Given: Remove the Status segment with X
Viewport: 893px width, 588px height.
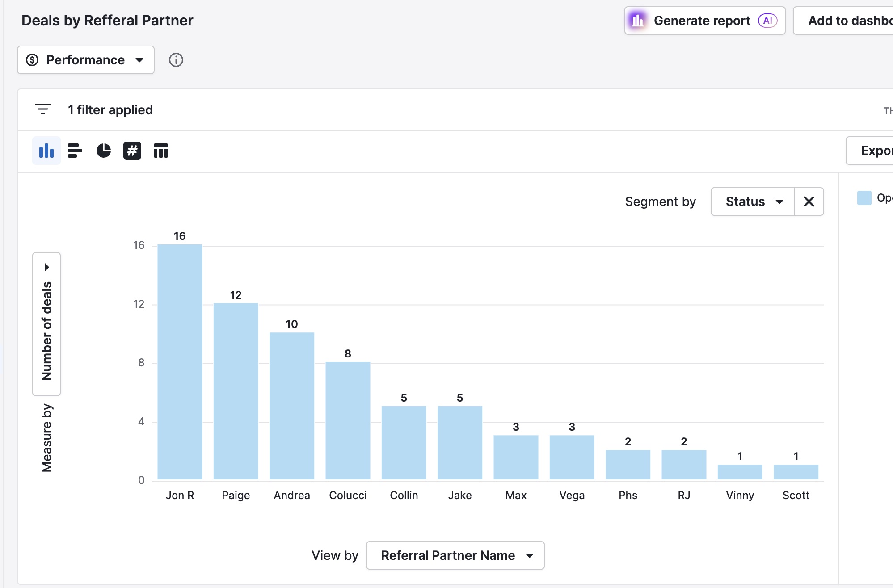Looking at the screenshot, I should [x=809, y=202].
